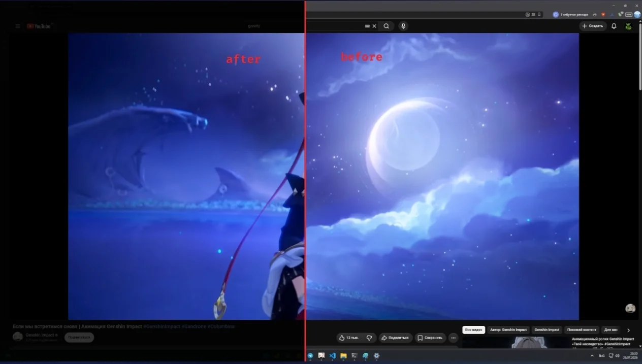The height and width of the screenshot is (364, 642).
Task: Click the #GenshinImpact hashtag in title
Action: tap(162, 326)
